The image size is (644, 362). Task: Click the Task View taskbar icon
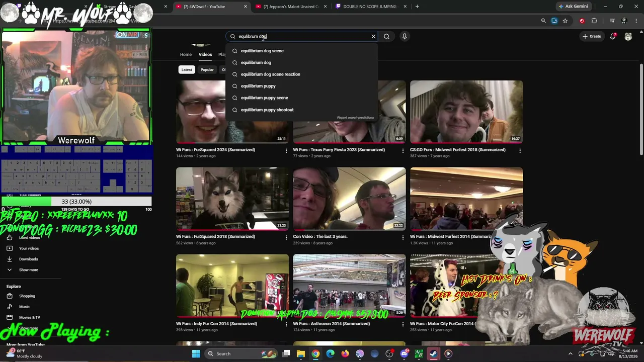(286, 353)
